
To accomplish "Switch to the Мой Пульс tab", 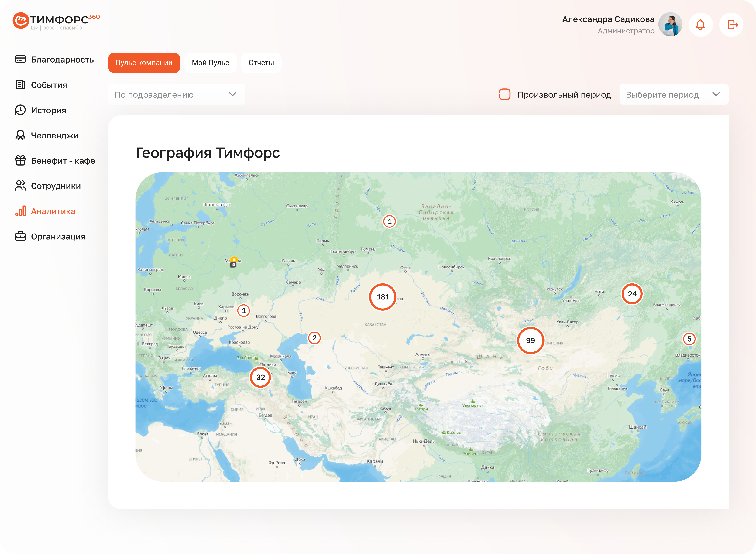I will pyautogui.click(x=210, y=63).
